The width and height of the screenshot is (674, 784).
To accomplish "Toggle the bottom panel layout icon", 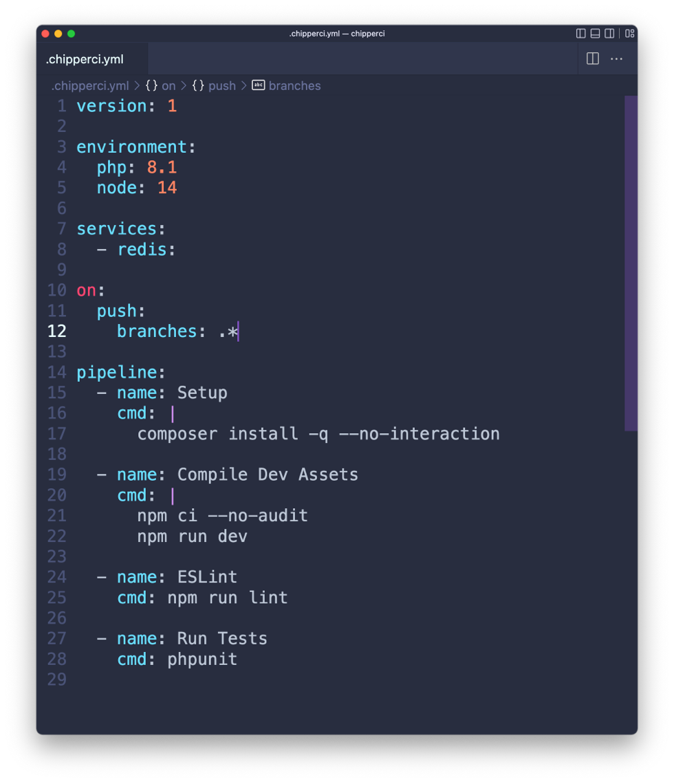I will click(595, 34).
